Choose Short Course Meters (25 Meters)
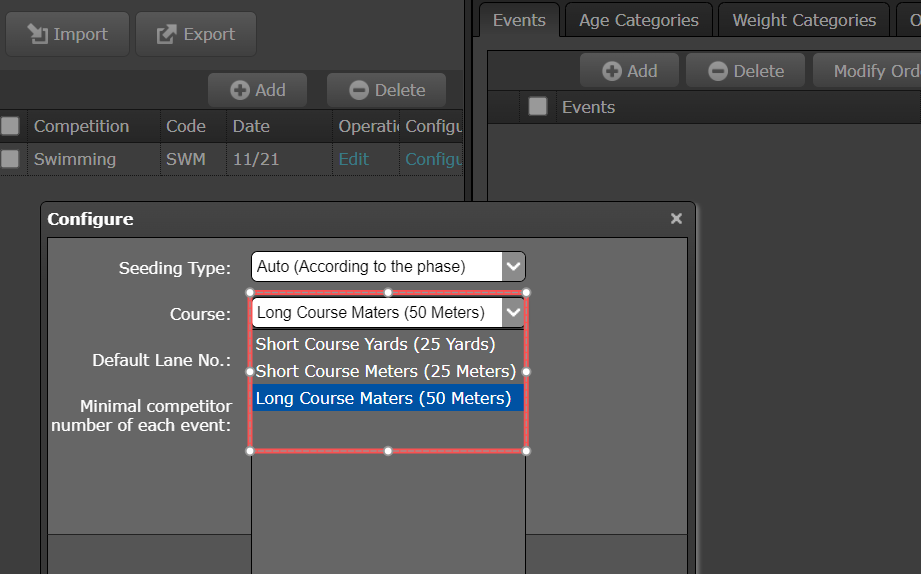The width and height of the screenshot is (921, 574). (x=386, y=371)
